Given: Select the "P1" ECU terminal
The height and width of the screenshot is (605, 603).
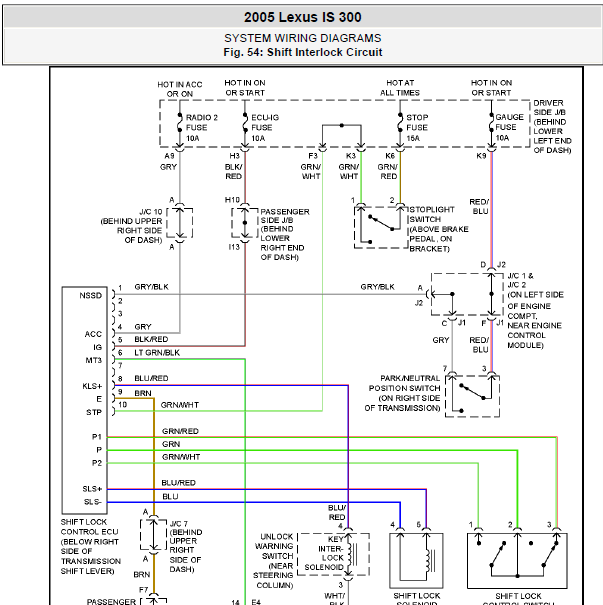Looking at the screenshot, I should point(97,437).
